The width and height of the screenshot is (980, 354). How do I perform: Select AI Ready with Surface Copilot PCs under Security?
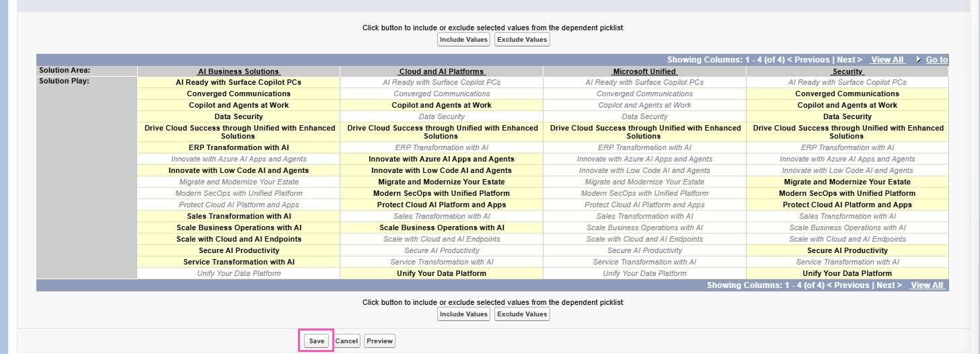point(847,82)
